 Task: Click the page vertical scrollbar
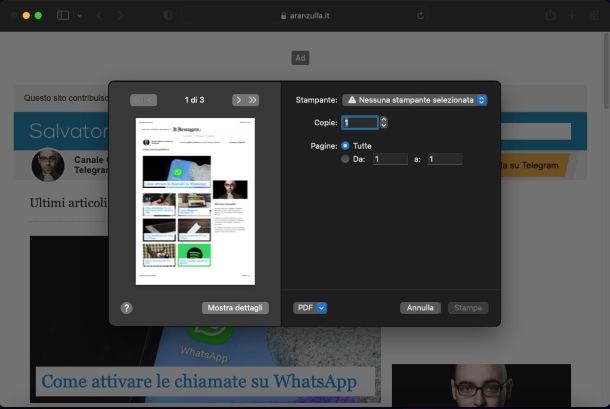pos(605,71)
